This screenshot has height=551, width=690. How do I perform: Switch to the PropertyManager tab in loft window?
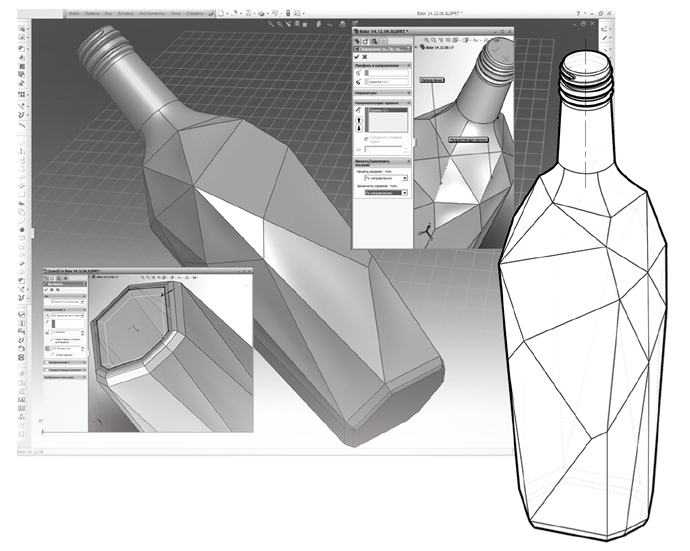365,41
